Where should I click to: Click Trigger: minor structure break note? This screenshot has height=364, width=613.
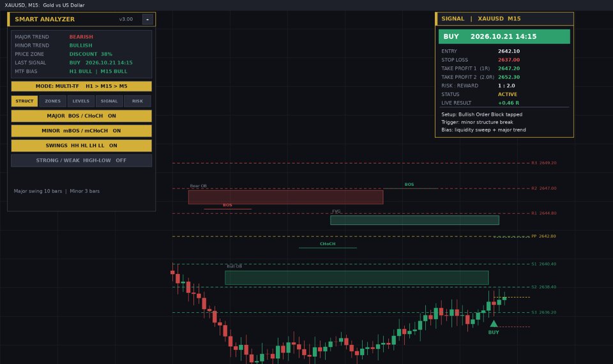(477, 122)
